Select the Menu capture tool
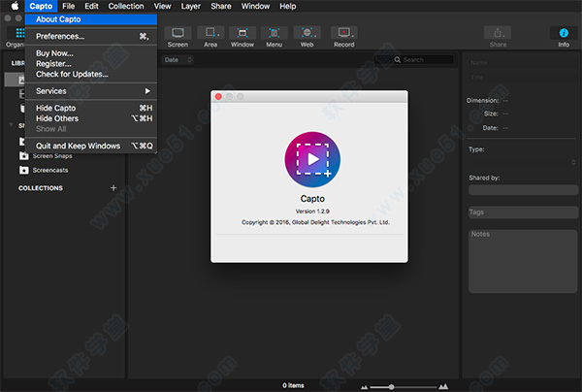This screenshot has width=582, height=392. click(275, 33)
